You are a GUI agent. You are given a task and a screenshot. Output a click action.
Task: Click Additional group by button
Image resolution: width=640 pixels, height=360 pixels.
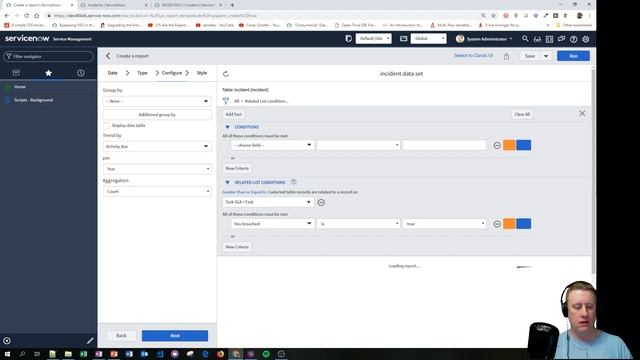[x=157, y=115]
